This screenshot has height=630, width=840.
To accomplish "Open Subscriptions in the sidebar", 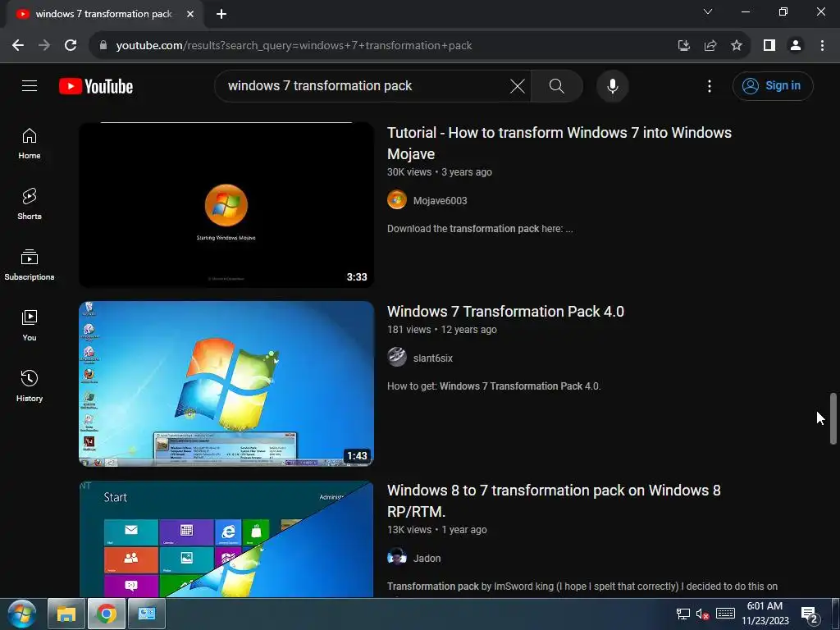I will click(30, 265).
